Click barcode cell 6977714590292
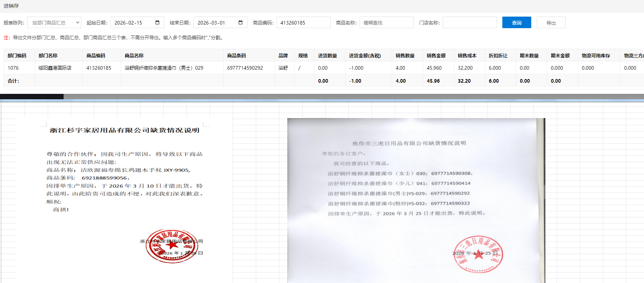Screen dimensions: 644x283 pyautogui.click(x=245, y=68)
